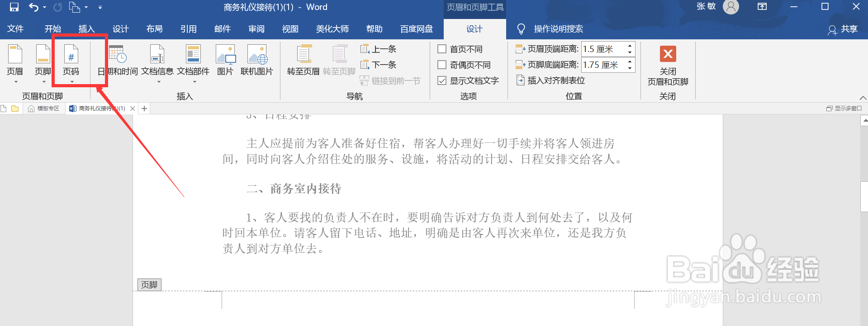Click 关闭页眉和页脚 (Close Header and Footer)
This screenshot has height=326, width=868.
tap(668, 66)
